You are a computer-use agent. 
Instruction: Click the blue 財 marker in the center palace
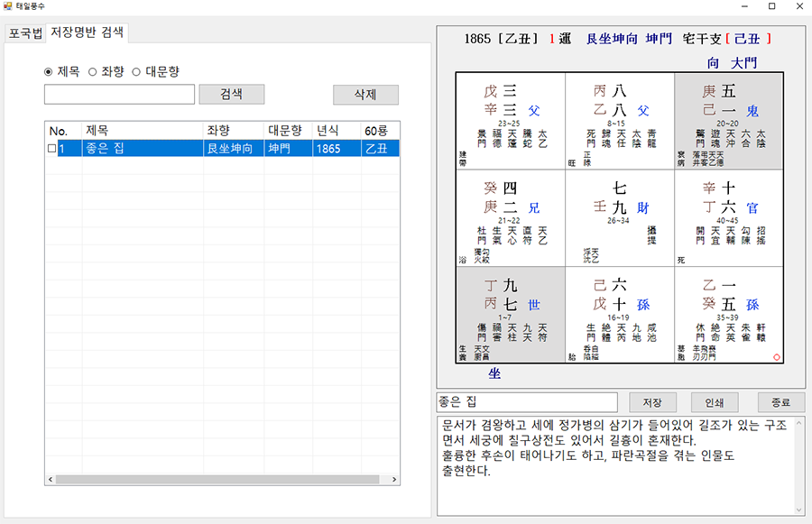point(643,208)
